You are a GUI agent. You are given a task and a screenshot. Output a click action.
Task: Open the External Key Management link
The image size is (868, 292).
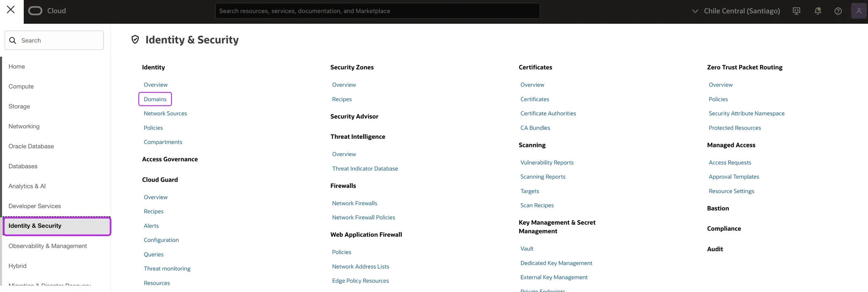coord(554,277)
